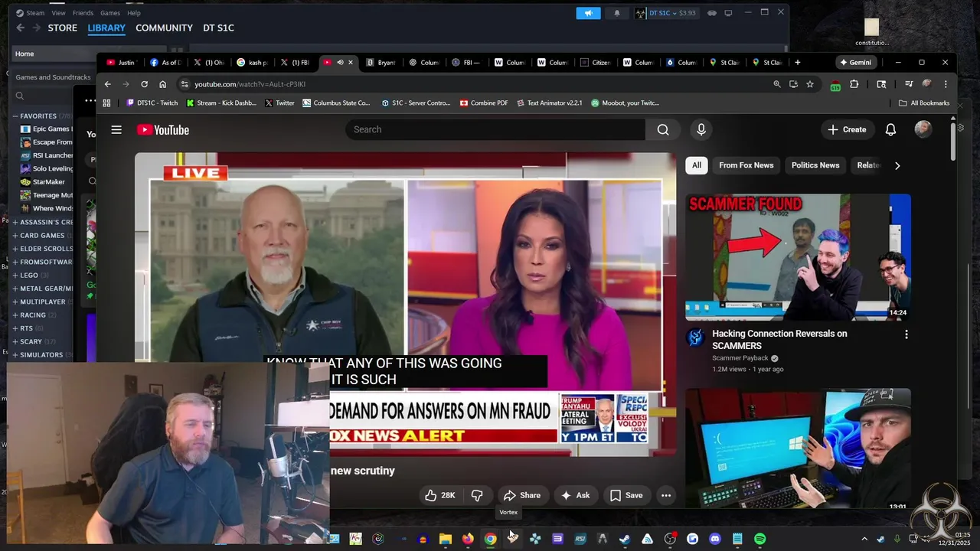Open Chrome three-dot menu
The width and height of the screenshot is (980, 551).
(946, 84)
